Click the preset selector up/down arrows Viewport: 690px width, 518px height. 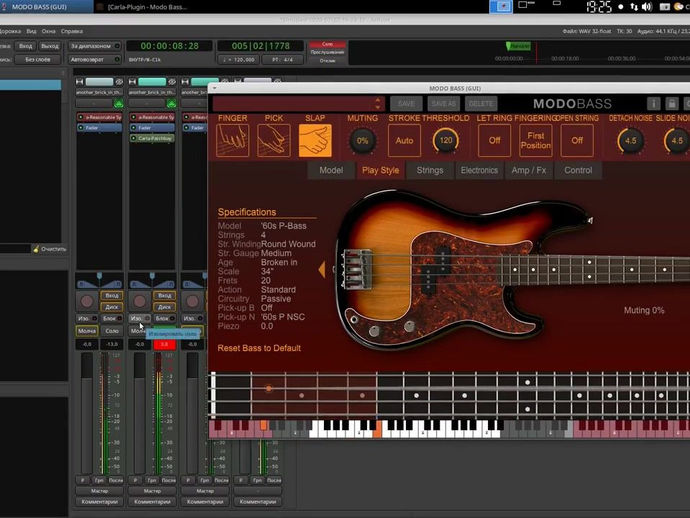(378, 104)
